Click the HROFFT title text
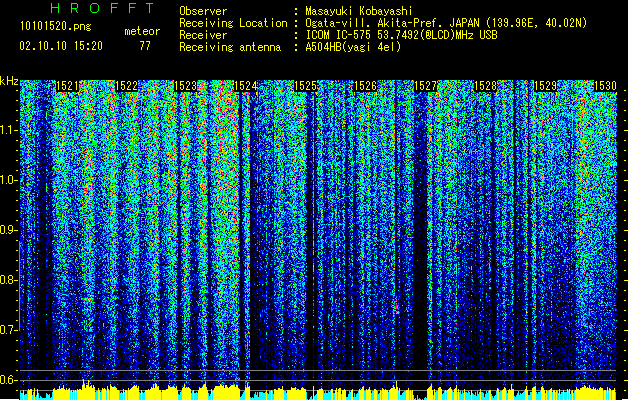 coord(103,8)
